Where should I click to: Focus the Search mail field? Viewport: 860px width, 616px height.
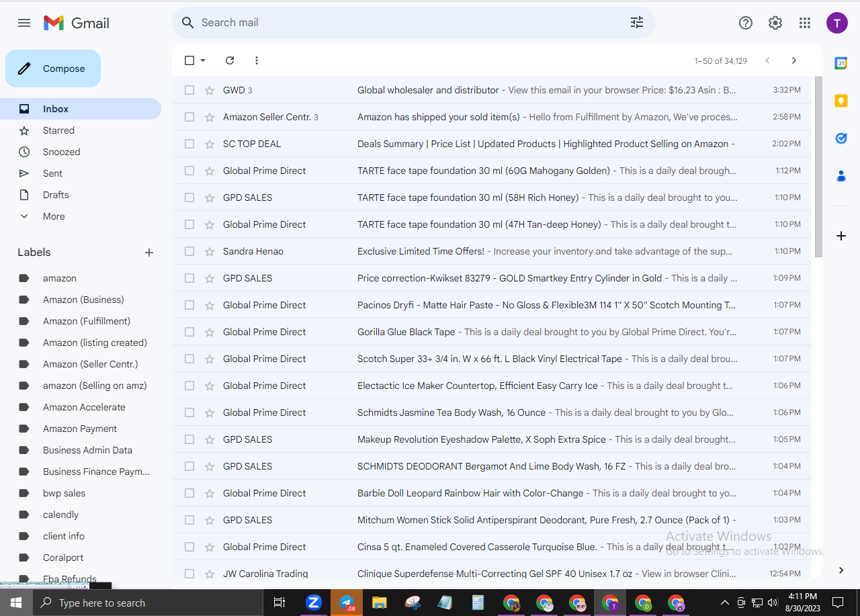414,23
